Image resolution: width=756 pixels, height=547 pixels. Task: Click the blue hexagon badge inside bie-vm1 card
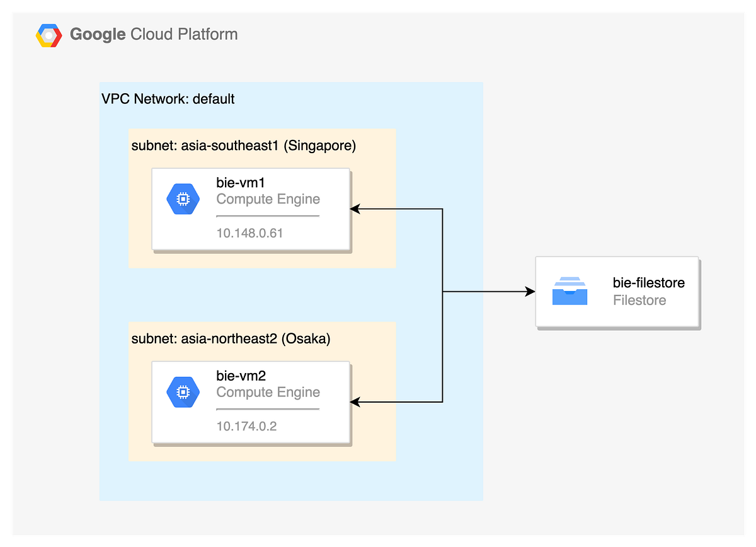pyautogui.click(x=183, y=199)
